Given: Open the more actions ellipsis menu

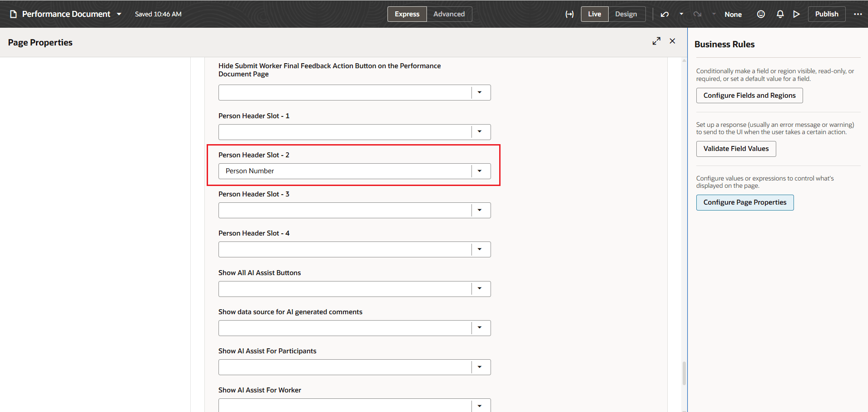Looking at the screenshot, I should pos(858,14).
